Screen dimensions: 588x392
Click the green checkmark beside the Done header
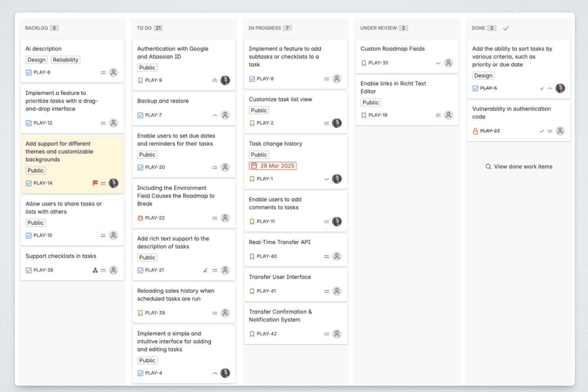coord(506,28)
